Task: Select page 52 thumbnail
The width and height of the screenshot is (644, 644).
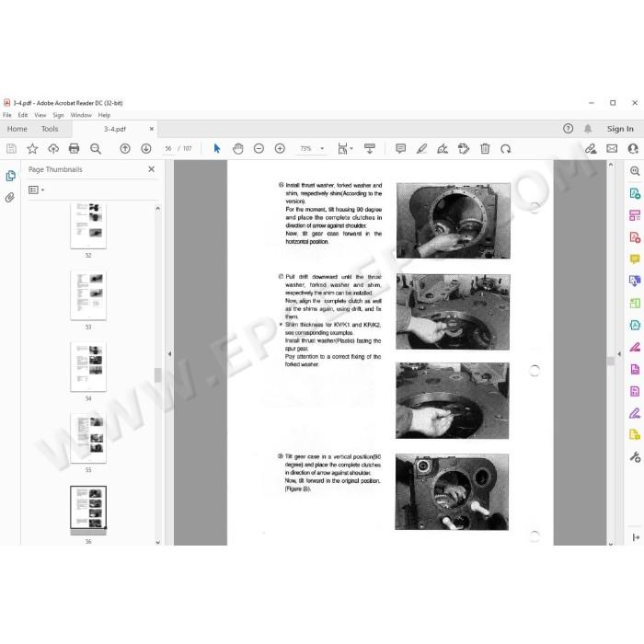Action: pos(88,225)
